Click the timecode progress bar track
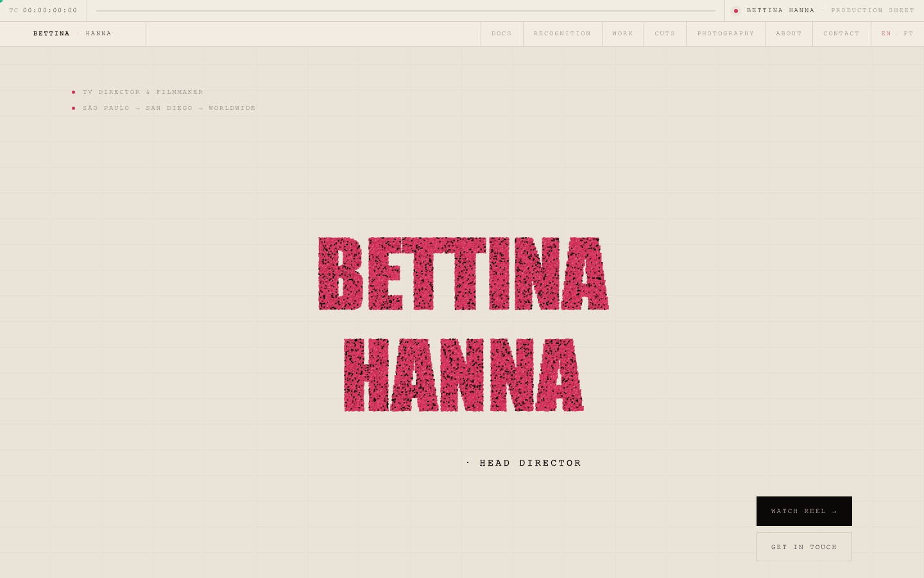Image resolution: width=924 pixels, height=578 pixels. (x=406, y=11)
